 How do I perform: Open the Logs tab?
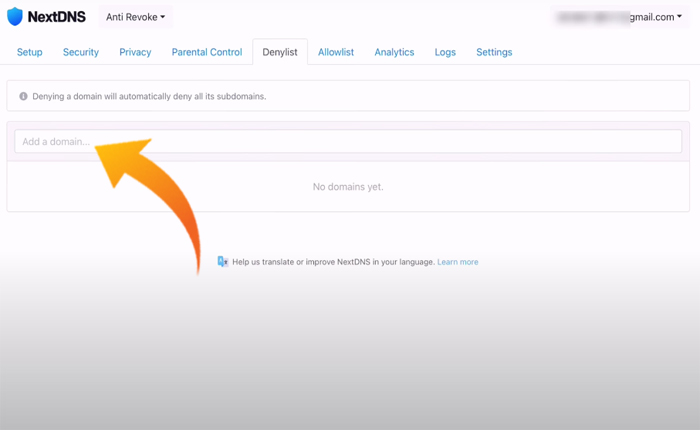click(445, 52)
